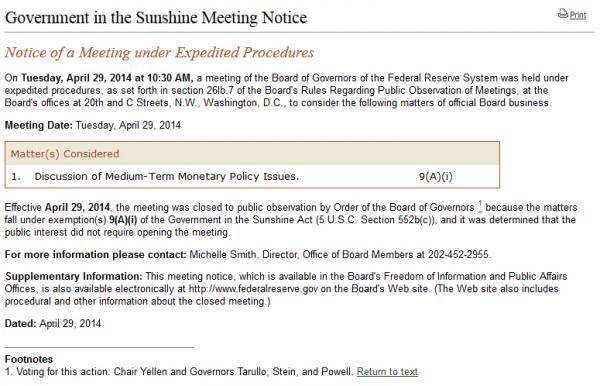Follow the Return to text link

coord(387,371)
